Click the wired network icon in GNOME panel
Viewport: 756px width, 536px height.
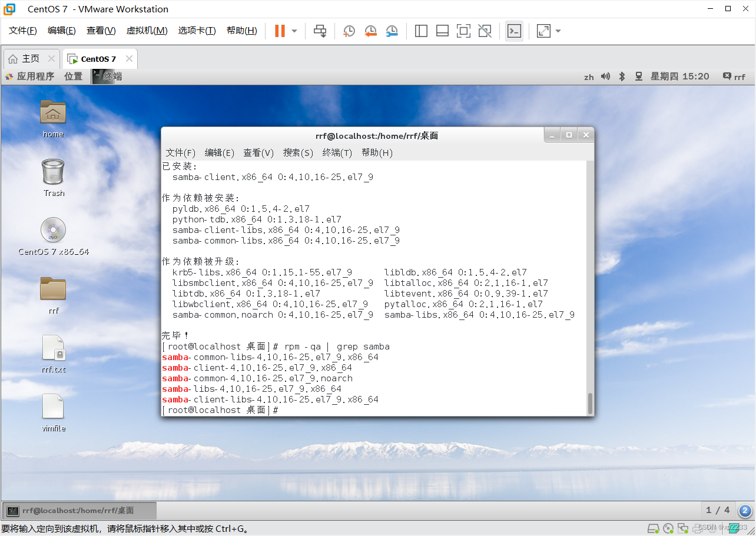tap(638, 76)
